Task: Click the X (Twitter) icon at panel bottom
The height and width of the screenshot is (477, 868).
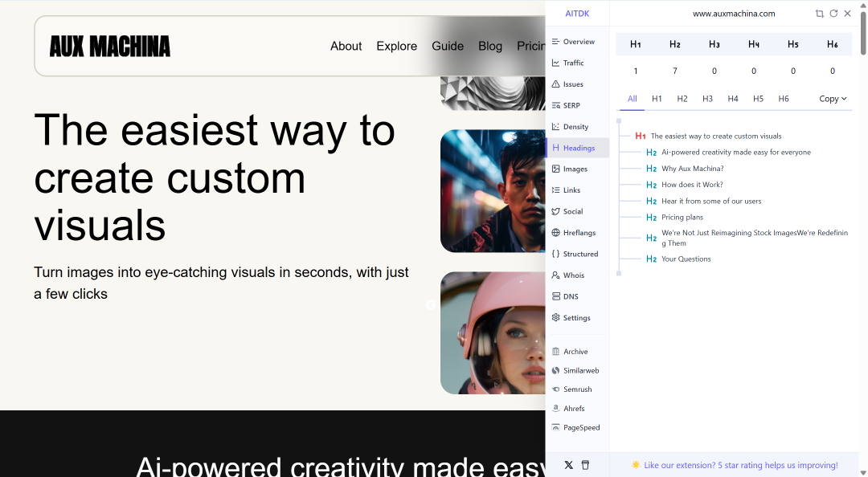Action: click(x=568, y=465)
